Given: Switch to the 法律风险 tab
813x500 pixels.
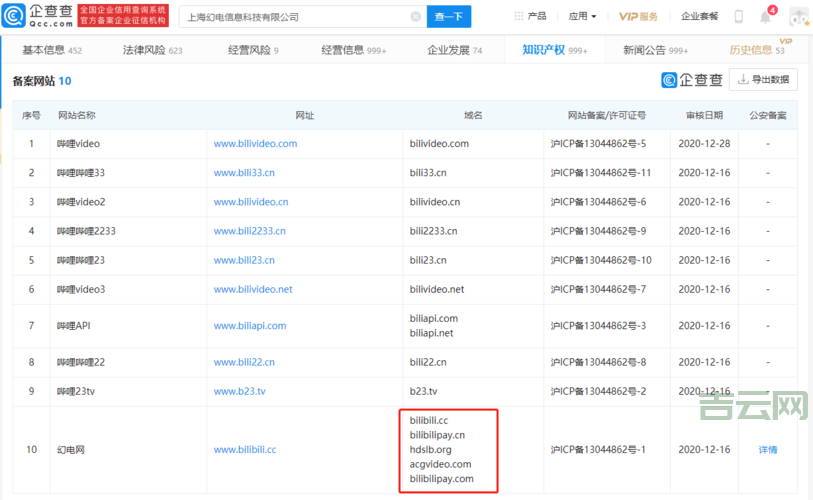Looking at the screenshot, I should pos(152,50).
